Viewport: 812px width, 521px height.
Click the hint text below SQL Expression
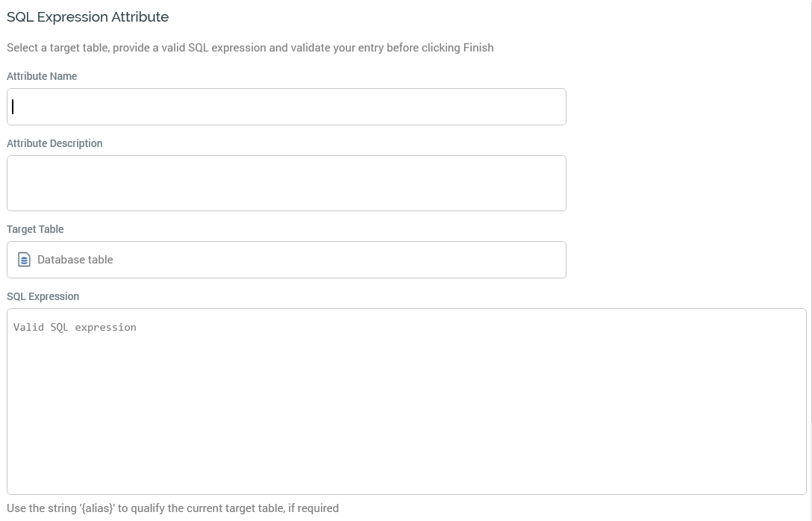[172, 508]
